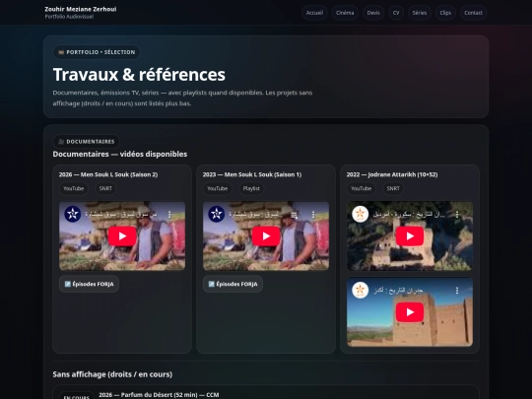Click the Saison 1 video title text
The image size is (532, 399).
255,215
